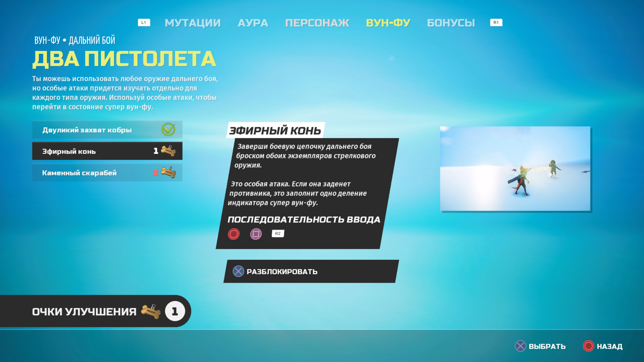Click the R1 shoulder button icon
The image size is (644, 362).
pyautogui.click(x=496, y=22)
